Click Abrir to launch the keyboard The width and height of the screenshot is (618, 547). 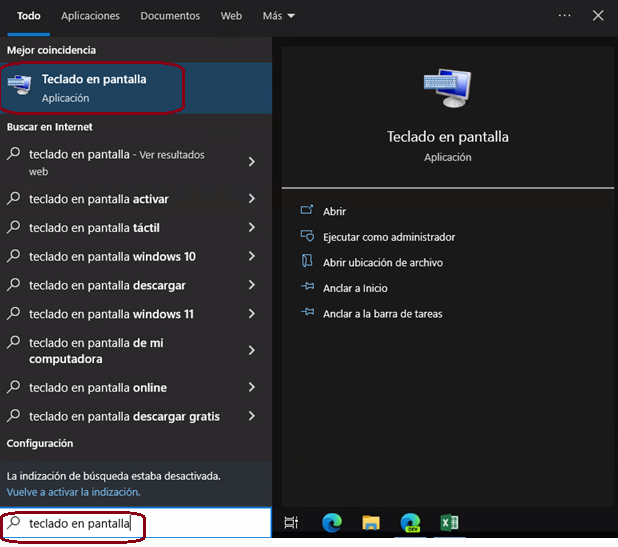coord(334,211)
